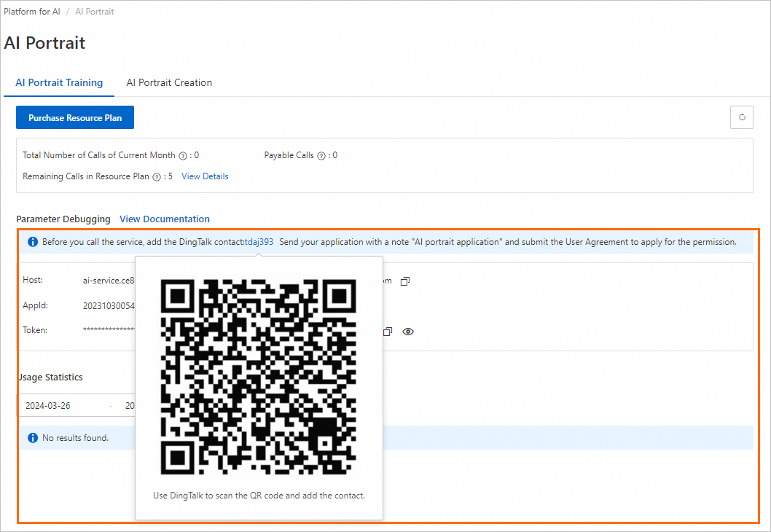Viewport: 771px width, 532px height.
Task: Click DingTalk contact tdaj393 link
Action: pyautogui.click(x=259, y=242)
